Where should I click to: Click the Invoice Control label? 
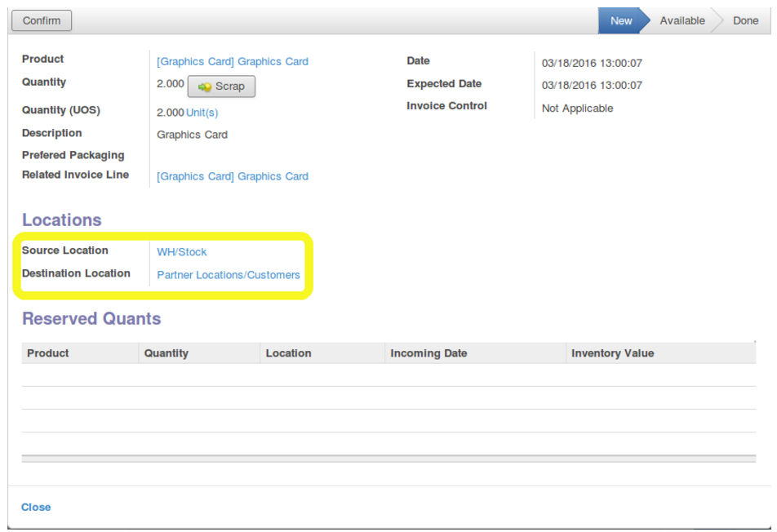446,105
